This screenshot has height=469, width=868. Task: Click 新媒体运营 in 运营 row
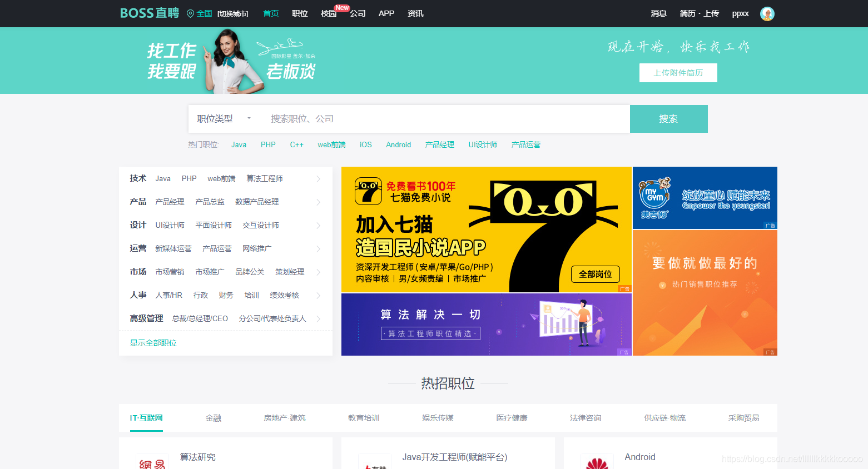173,248
